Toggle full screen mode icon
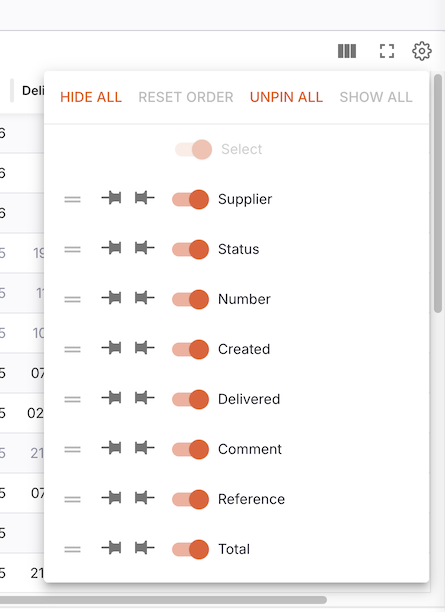This screenshot has width=445, height=612. pos(387,51)
